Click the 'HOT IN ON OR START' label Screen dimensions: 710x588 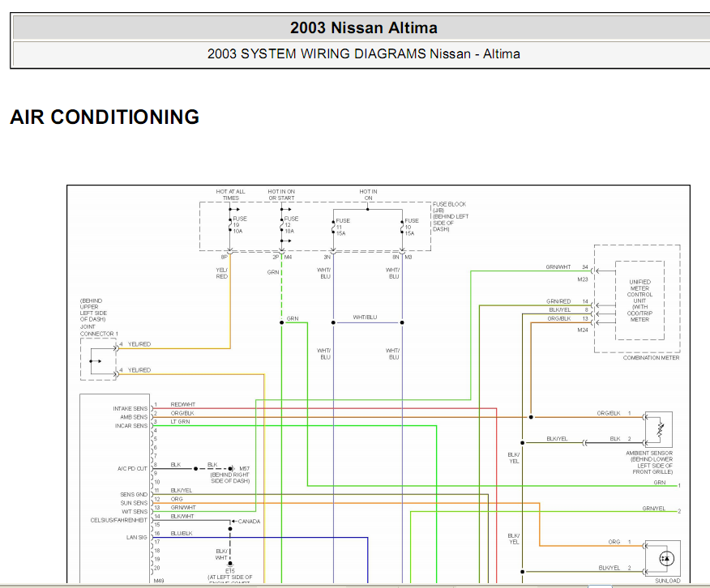(x=281, y=195)
